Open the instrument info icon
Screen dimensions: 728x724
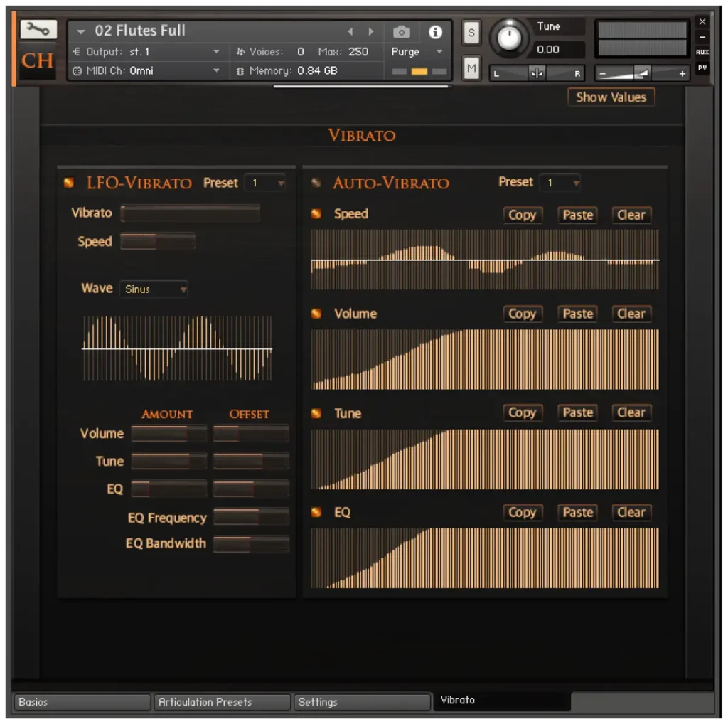tap(435, 32)
